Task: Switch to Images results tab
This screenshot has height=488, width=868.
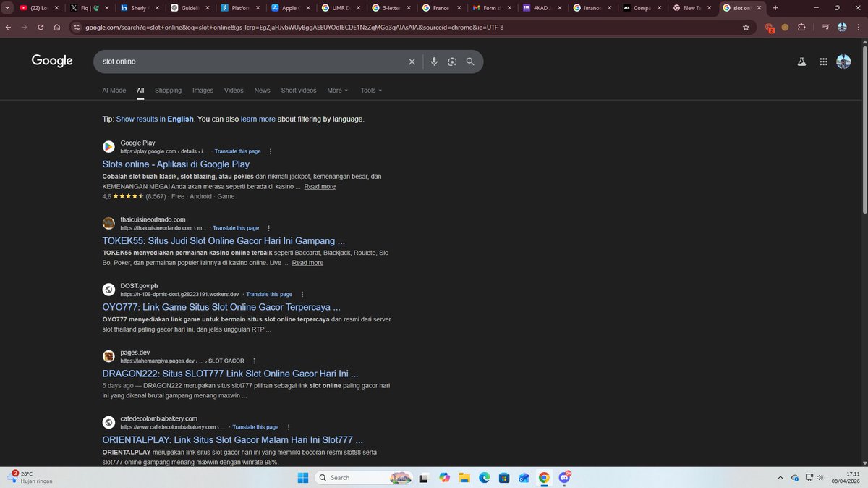Action: (203, 91)
